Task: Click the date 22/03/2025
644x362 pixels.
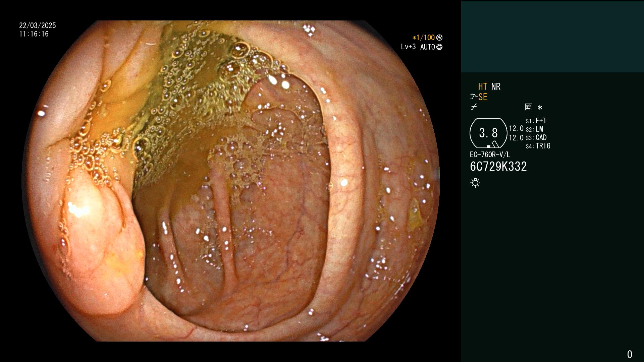Action: click(x=38, y=25)
